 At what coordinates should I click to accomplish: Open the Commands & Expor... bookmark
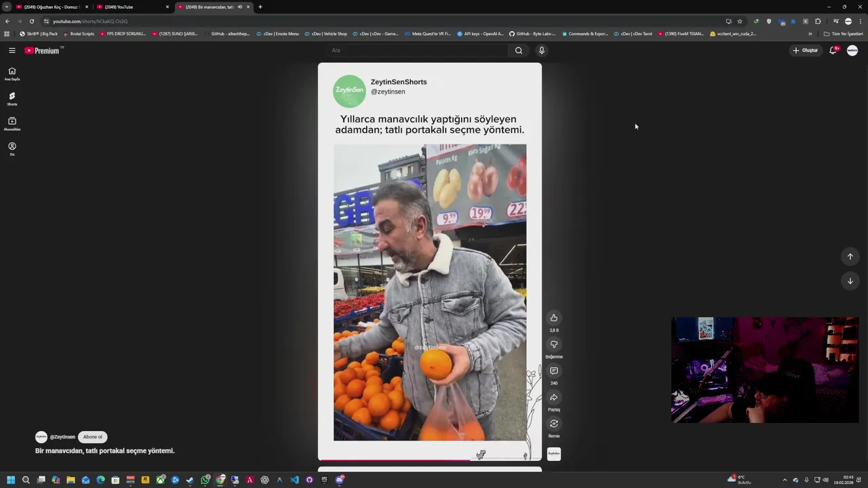[x=585, y=34]
